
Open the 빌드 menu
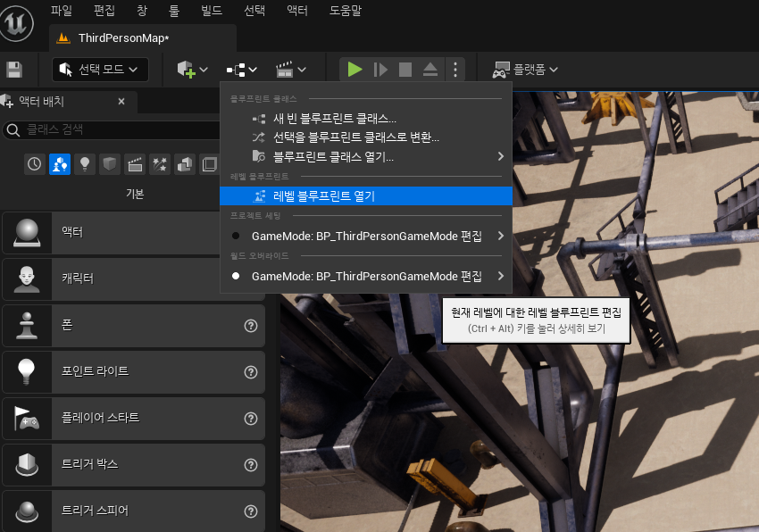[212, 10]
